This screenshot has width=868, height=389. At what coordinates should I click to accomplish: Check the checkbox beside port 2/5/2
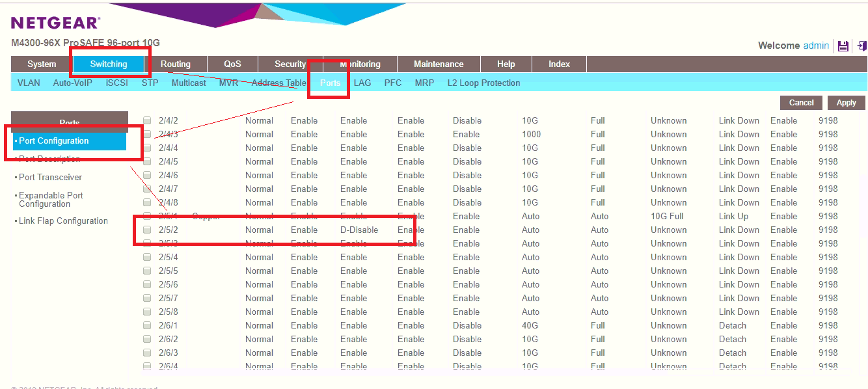click(x=147, y=230)
